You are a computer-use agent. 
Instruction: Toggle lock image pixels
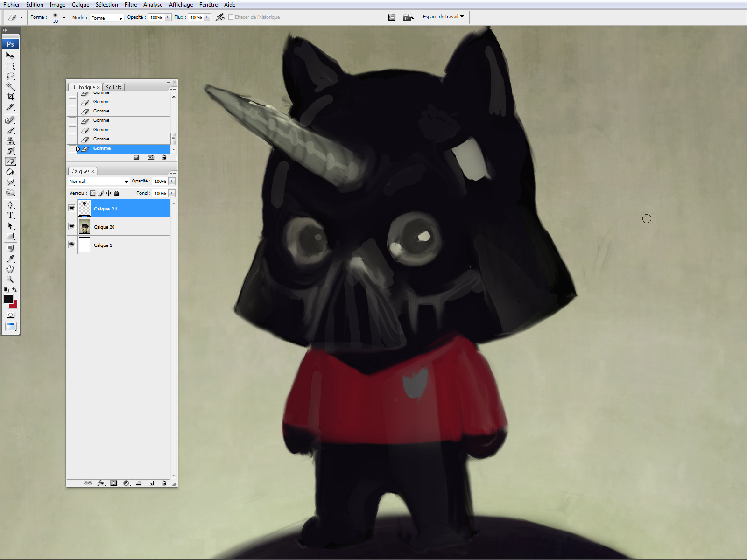click(101, 193)
